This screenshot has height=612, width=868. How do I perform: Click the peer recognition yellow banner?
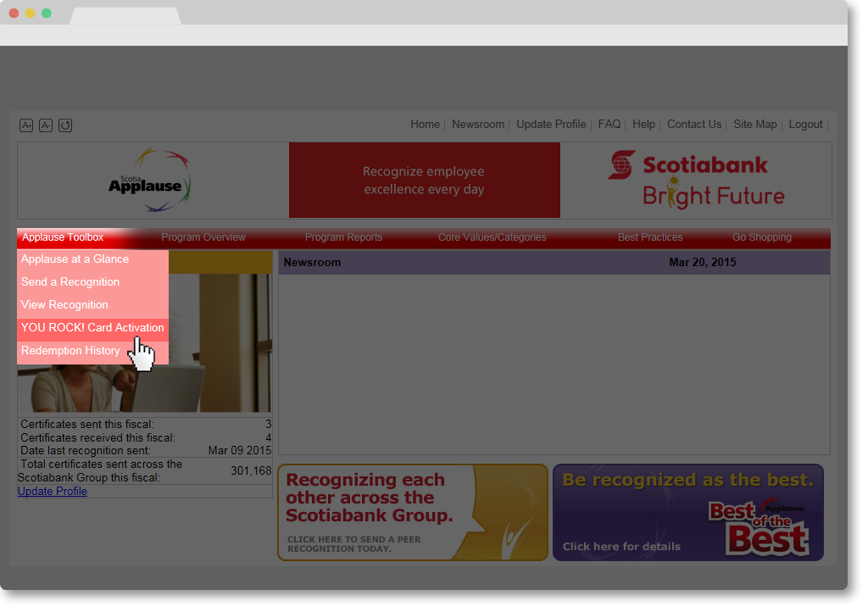[413, 512]
